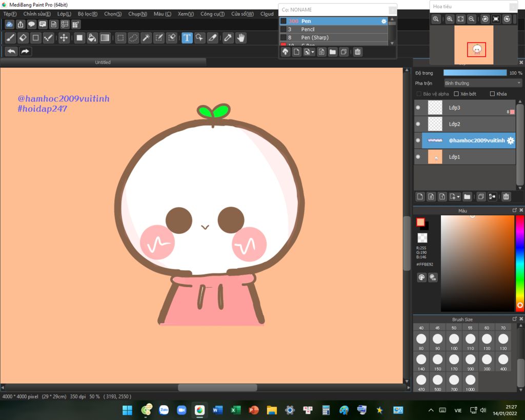Click the Độ trong opacity slider
This screenshot has width=525, height=420.
coord(475,73)
